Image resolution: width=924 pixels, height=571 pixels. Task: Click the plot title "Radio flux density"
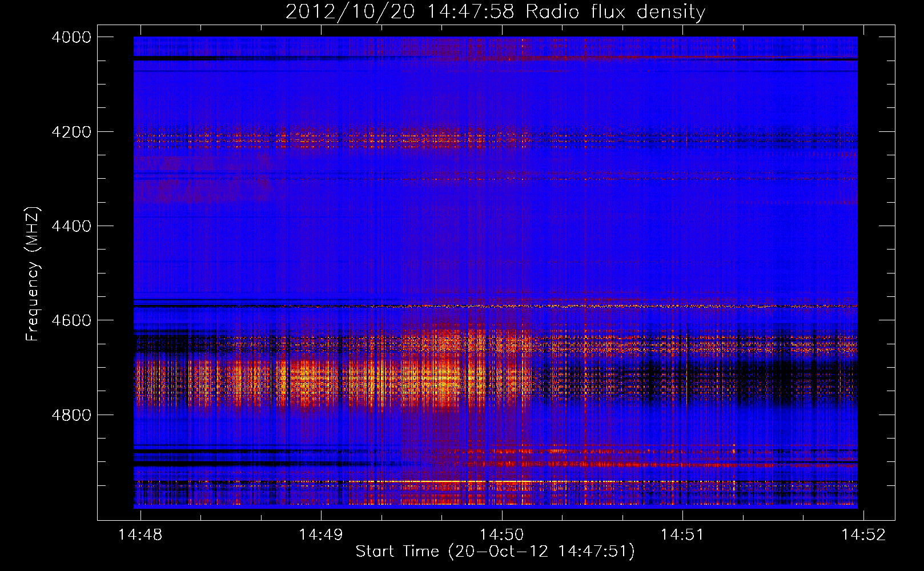(616, 12)
